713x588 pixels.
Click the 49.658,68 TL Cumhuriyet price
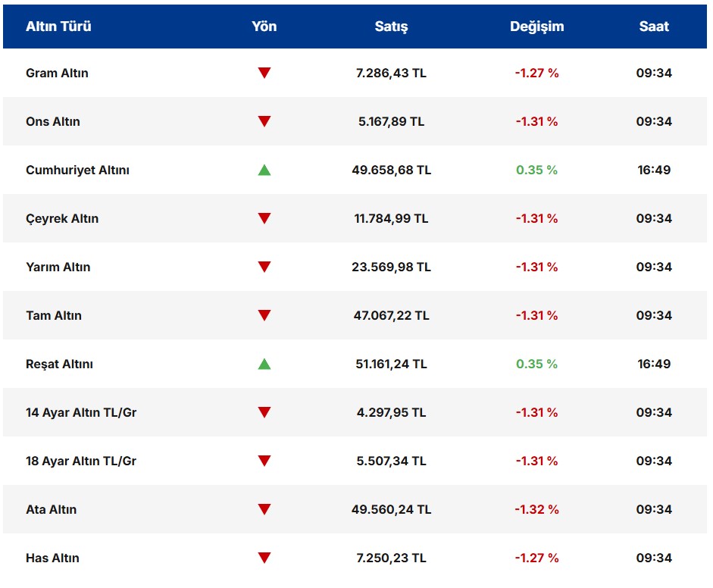point(391,170)
